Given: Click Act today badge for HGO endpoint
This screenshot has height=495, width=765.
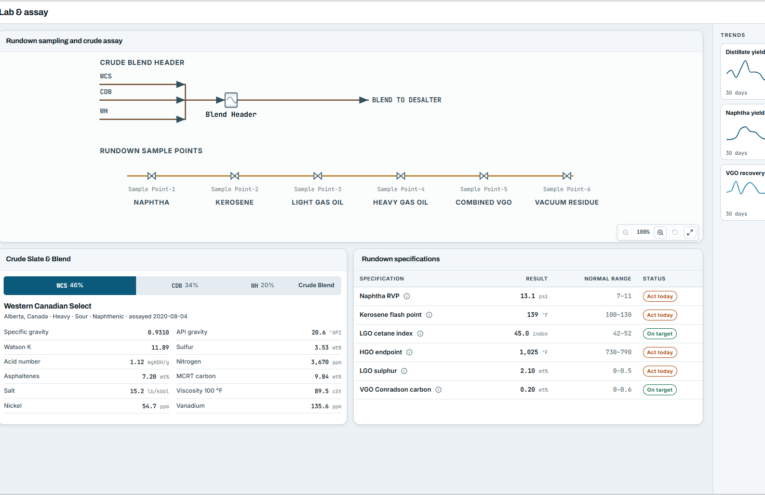Looking at the screenshot, I should [x=660, y=352].
